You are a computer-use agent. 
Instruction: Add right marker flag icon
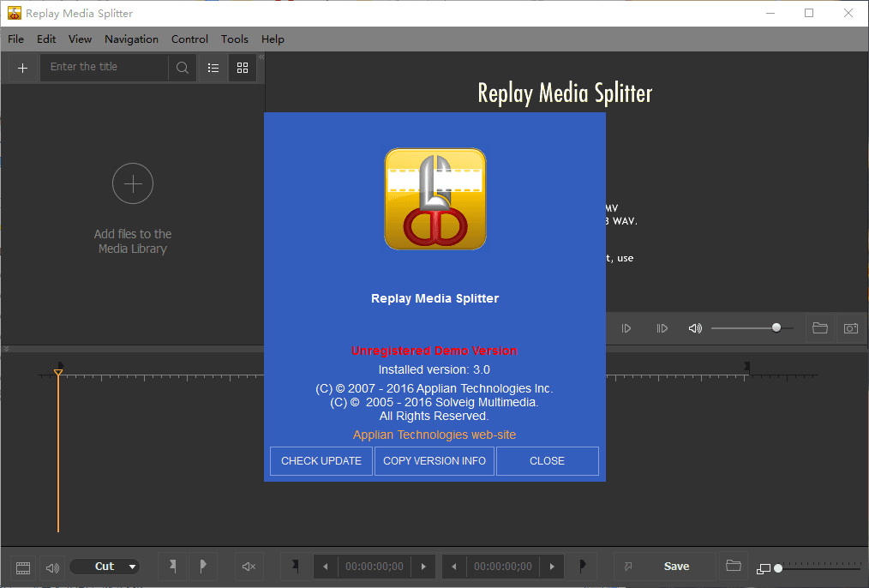point(203,567)
